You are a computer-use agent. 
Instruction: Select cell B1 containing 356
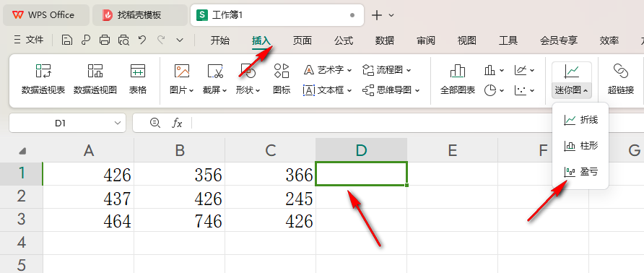(x=180, y=174)
